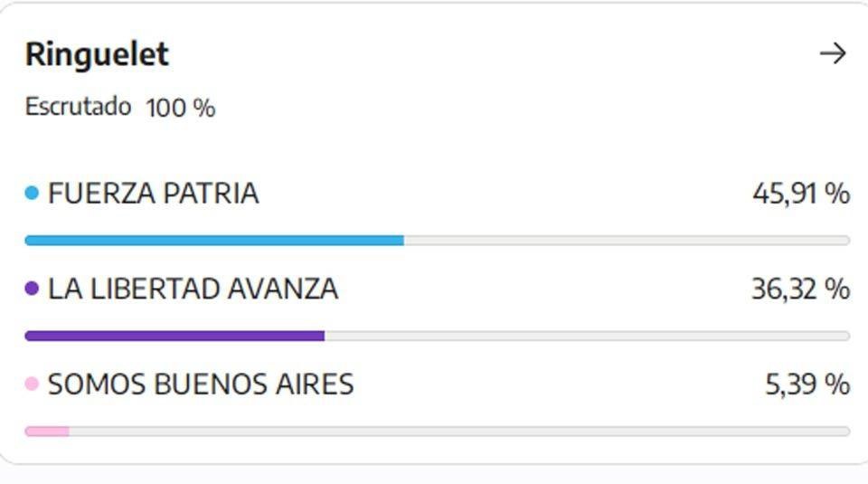Click the 5,39 % result value
868x484 pixels.
tap(807, 384)
